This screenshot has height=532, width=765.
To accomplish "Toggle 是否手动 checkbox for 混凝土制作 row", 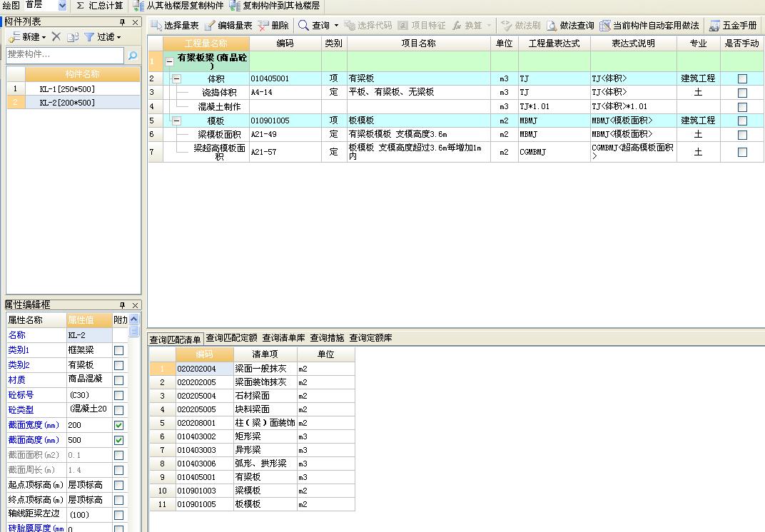I will 742,107.
